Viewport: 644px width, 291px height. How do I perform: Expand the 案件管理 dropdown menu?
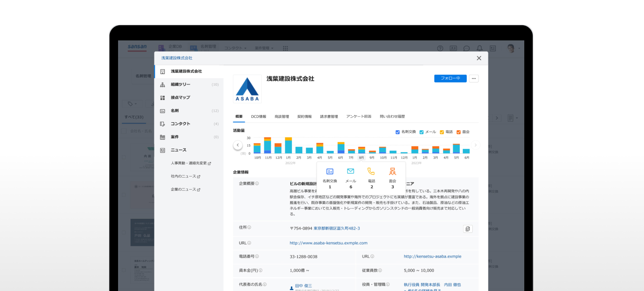click(264, 48)
